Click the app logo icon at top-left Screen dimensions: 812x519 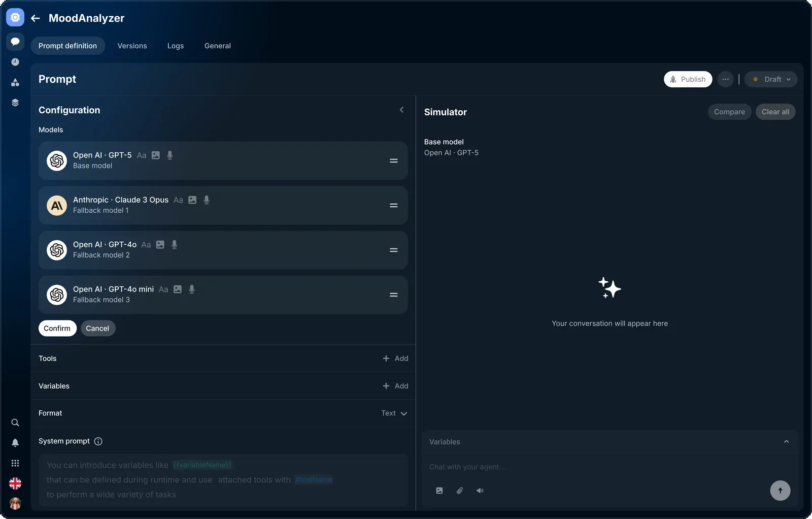click(15, 17)
